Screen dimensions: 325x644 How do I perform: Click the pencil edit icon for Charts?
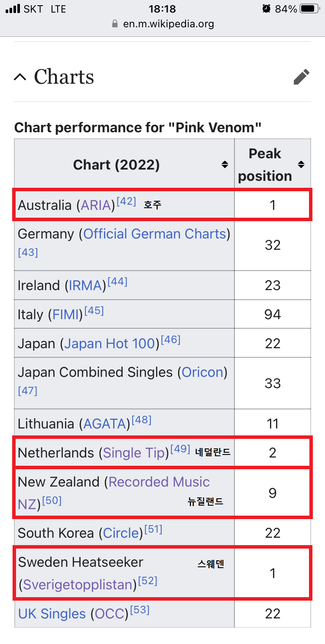click(x=302, y=77)
